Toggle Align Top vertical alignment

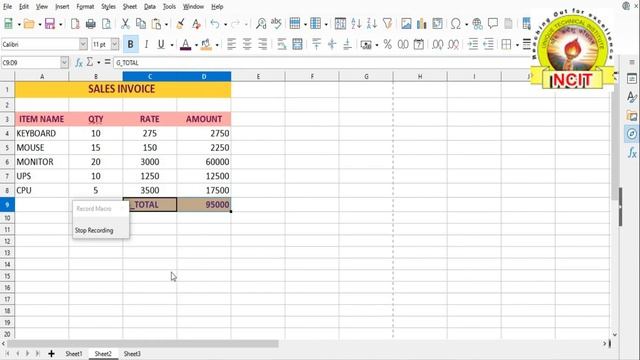pos(316,44)
